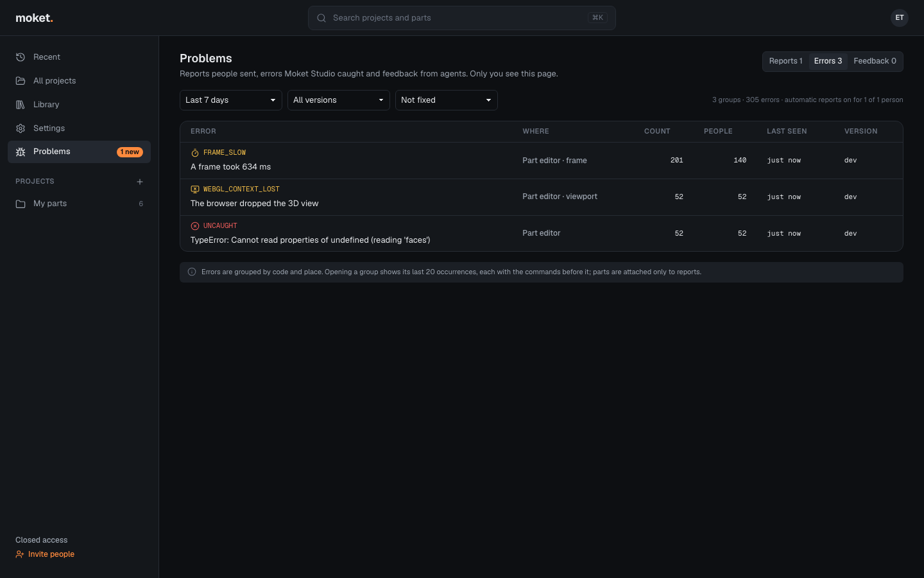Screen dimensions: 924x578
Task: Open the Problems sidebar item
Action: [x=79, y=152]
